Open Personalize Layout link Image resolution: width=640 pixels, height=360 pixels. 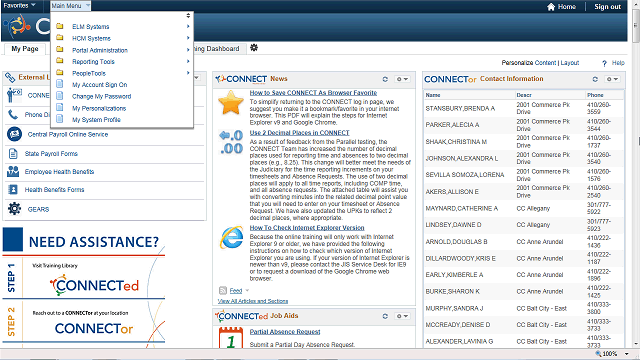tap(570, 63)
